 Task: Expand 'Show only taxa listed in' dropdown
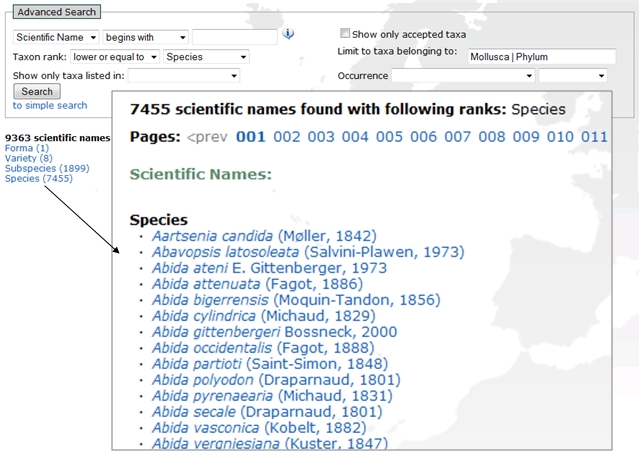click(184, 75)
